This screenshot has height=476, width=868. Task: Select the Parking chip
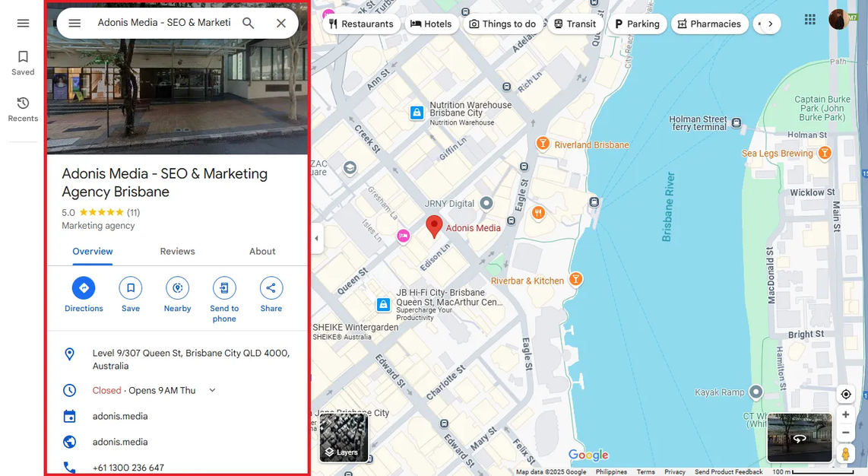[637, 24]
